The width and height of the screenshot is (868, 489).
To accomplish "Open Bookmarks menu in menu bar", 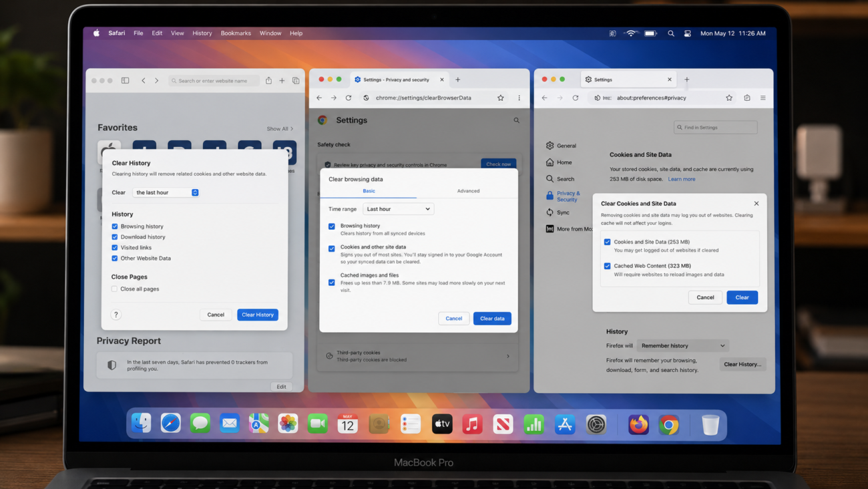I will click(236, 33).
